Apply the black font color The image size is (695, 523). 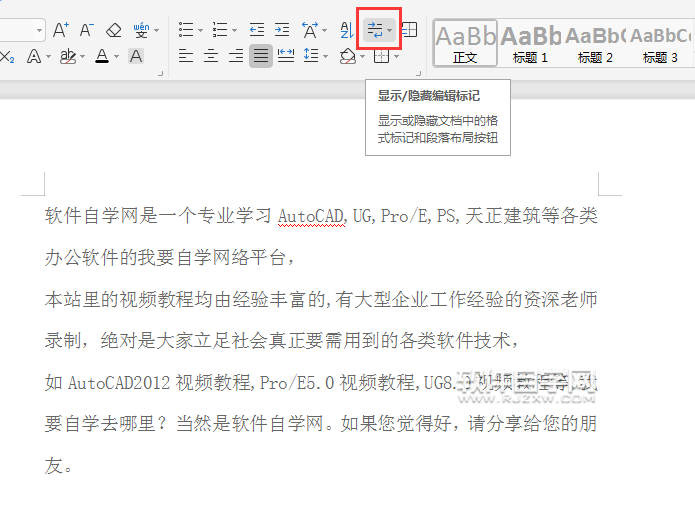point(102,56)
